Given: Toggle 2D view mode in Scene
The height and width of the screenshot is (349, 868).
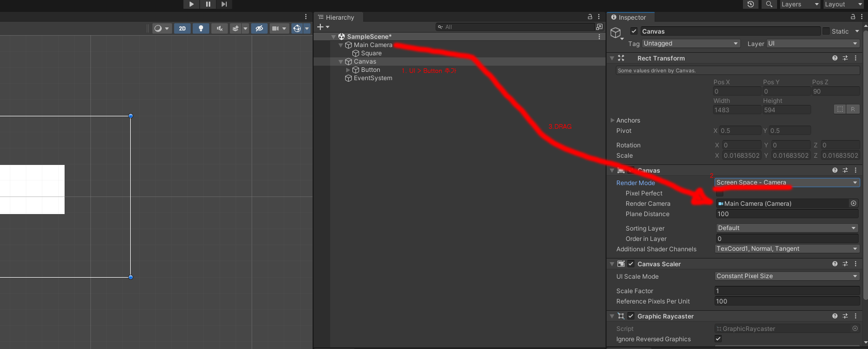Looking at the screenshot, I should click(182, 28).
